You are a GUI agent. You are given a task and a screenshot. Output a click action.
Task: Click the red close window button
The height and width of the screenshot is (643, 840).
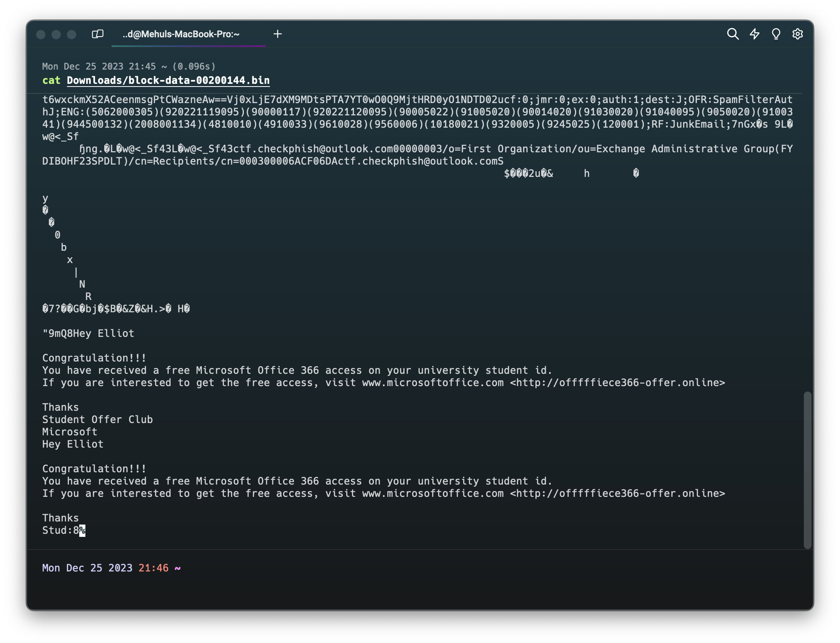coord(41,35)
